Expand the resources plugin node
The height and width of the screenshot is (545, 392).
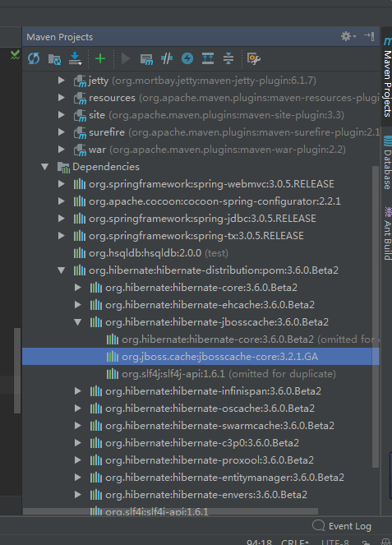[x=62, y=98]
